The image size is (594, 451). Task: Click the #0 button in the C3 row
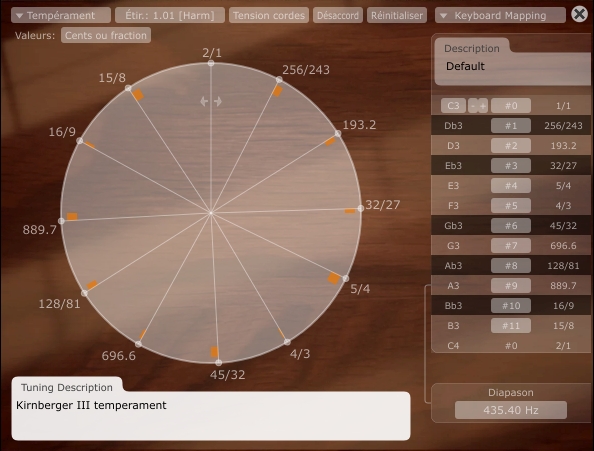click(511, 106)
